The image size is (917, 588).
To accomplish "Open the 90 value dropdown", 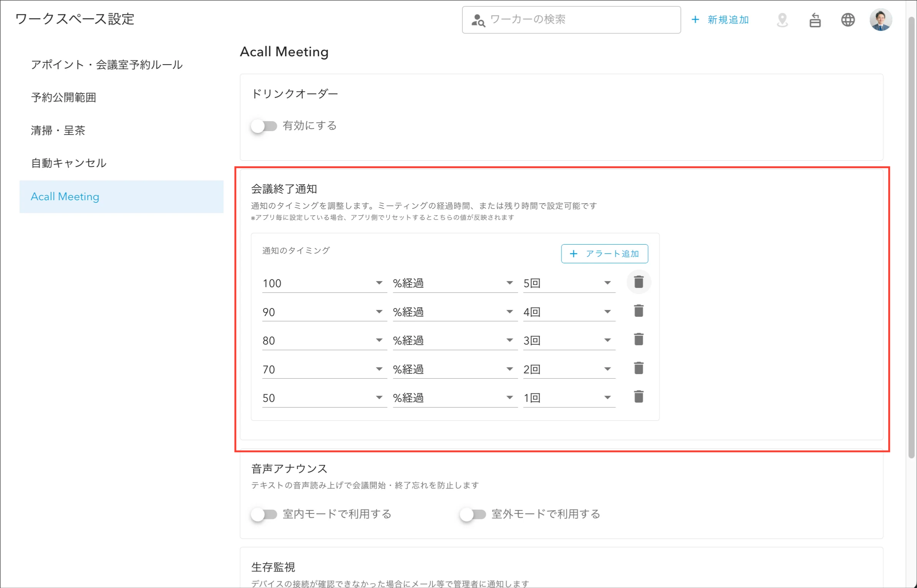I will (x=324, y=312).
